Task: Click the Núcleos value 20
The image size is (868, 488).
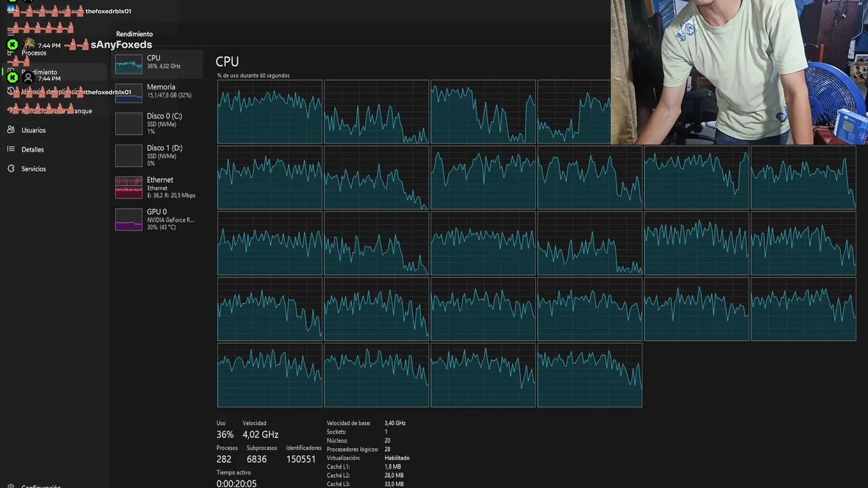Action: point(387,441)
